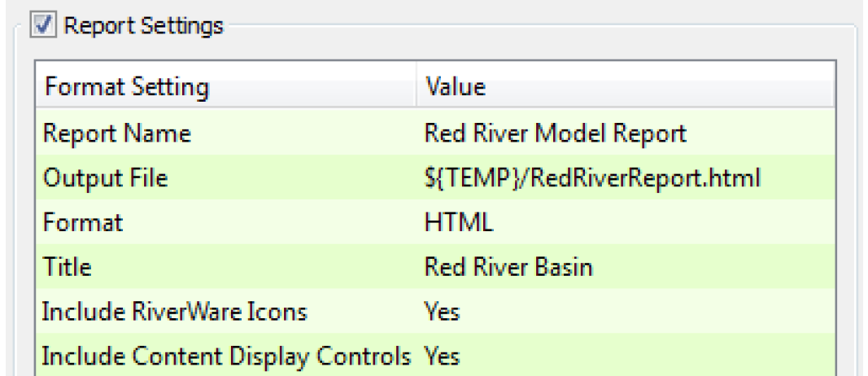Click the Format Setting column header
The width and height of the screenshot is (868, 376).
coord(127,86)
